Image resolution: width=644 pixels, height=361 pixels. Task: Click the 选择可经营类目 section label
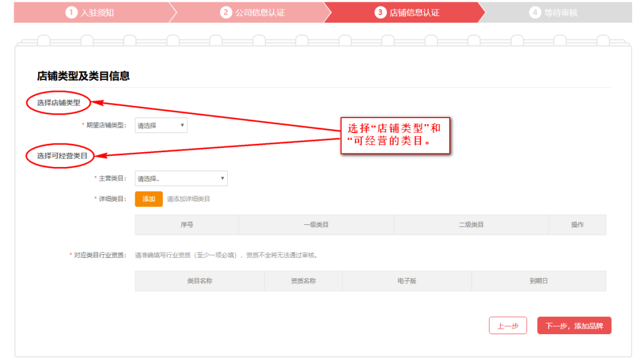pos(62,156)
